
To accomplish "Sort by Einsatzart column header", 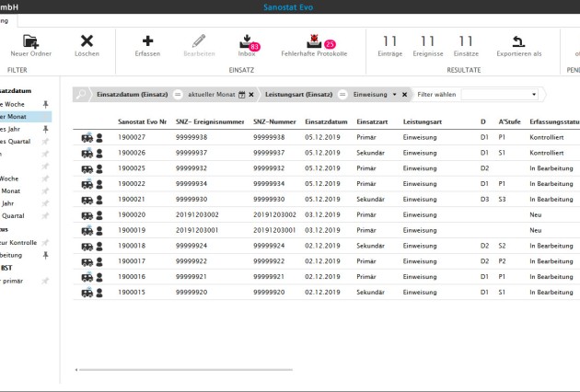I will coord(372,121).
